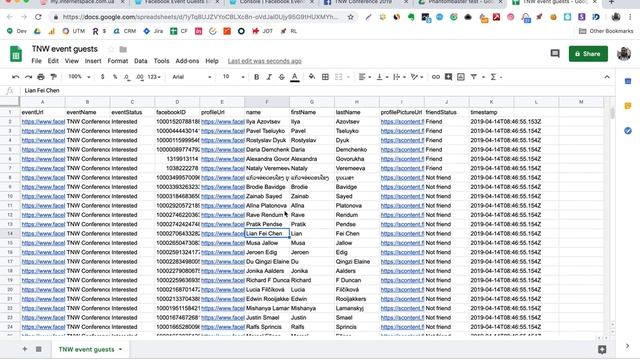The height and width of the screenshot is (360, 640).
Task: Move document using the folder icon
Action: tap(123, 49)
